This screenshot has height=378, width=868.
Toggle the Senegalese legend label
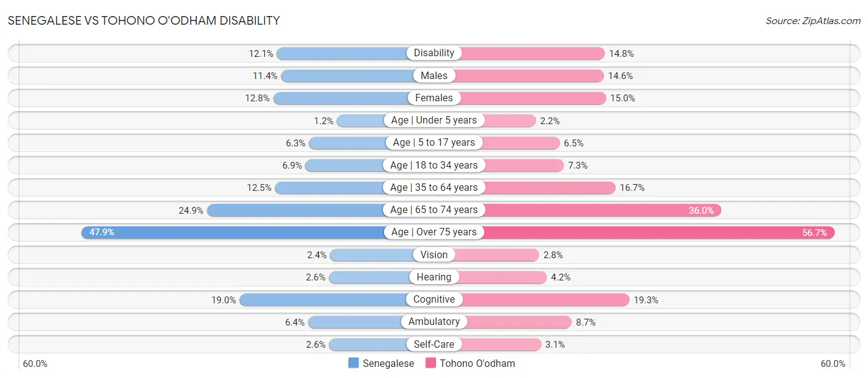coord(388,363)
